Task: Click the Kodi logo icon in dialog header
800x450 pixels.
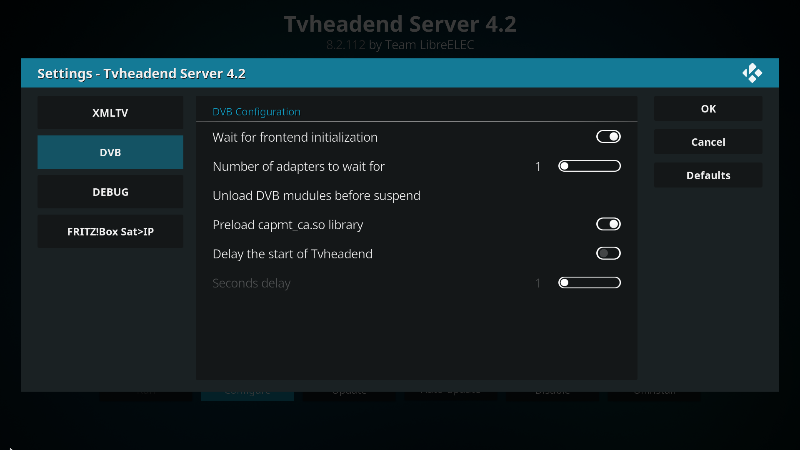Action: point(752,73)
